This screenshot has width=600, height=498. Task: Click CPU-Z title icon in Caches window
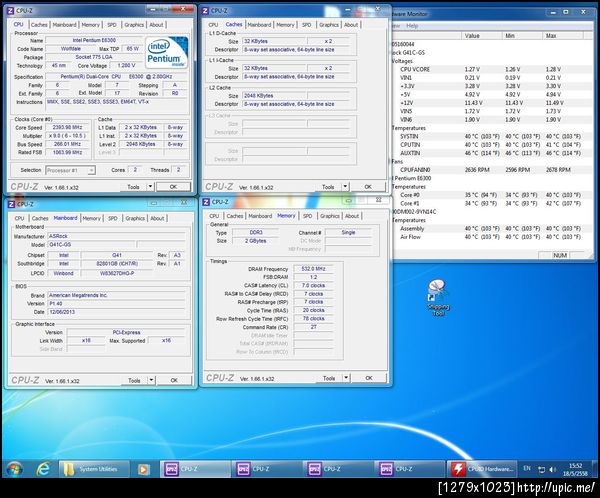tap(205, 11)
